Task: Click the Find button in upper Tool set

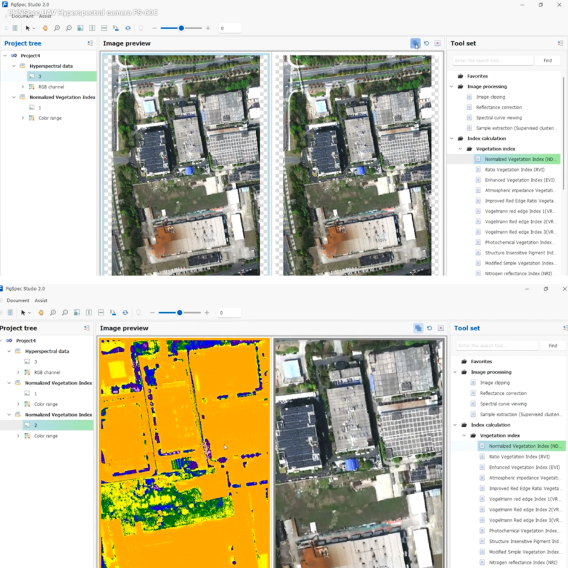Action: point(547,60)
